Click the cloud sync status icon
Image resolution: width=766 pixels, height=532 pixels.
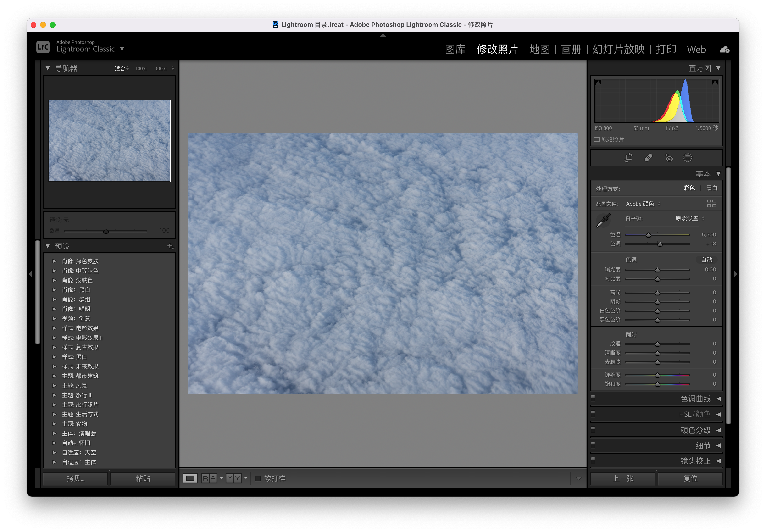click(724, 50)
